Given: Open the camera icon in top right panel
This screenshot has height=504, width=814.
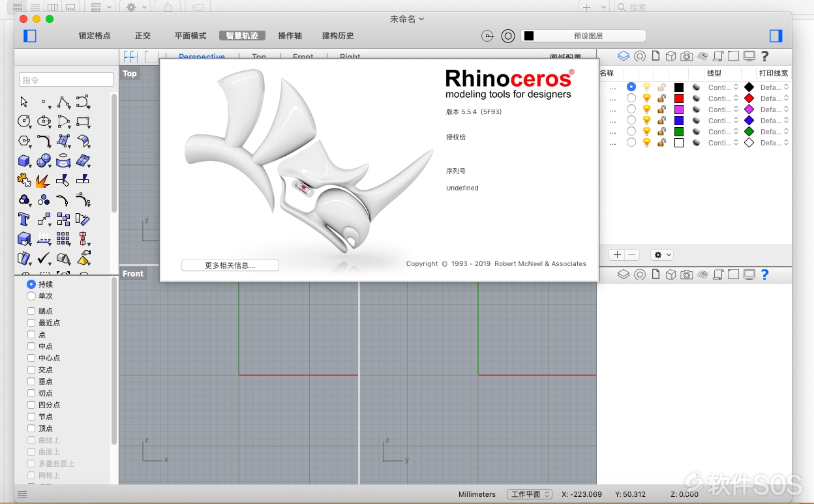Looking at the screenshot, I should [686, 57].
